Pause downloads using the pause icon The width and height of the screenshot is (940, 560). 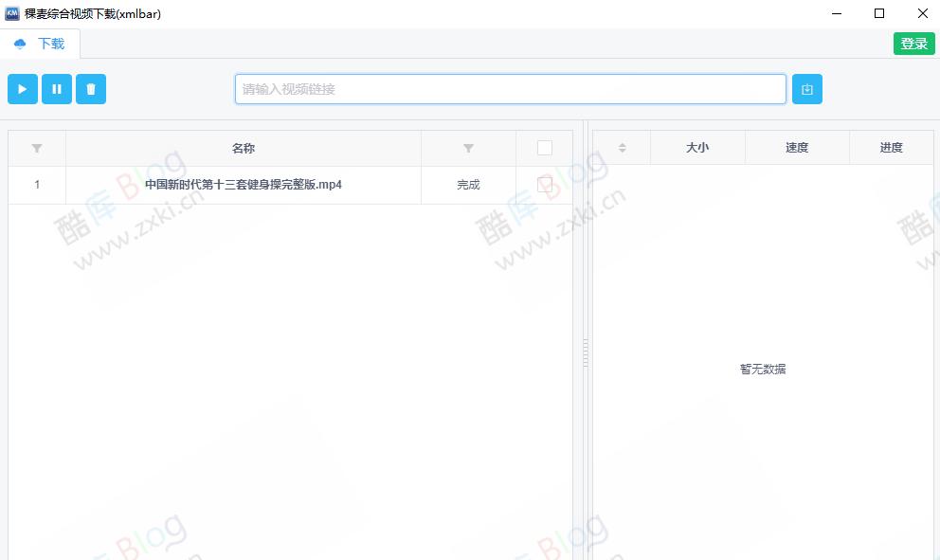tap(56, 88)
